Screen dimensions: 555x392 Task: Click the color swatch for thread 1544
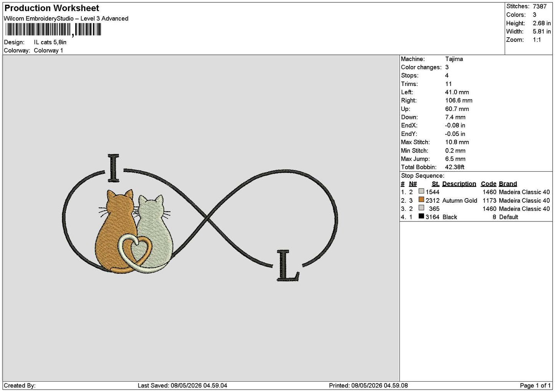421,191
